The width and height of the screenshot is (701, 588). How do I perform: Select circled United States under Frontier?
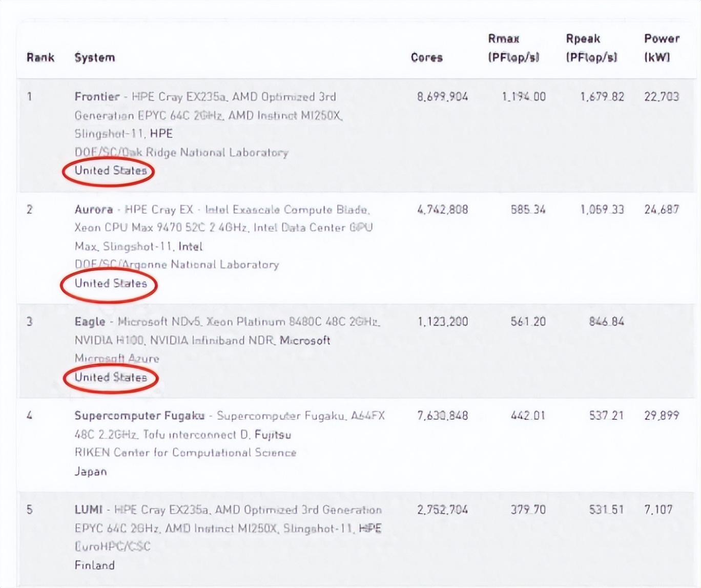(111, 171)
